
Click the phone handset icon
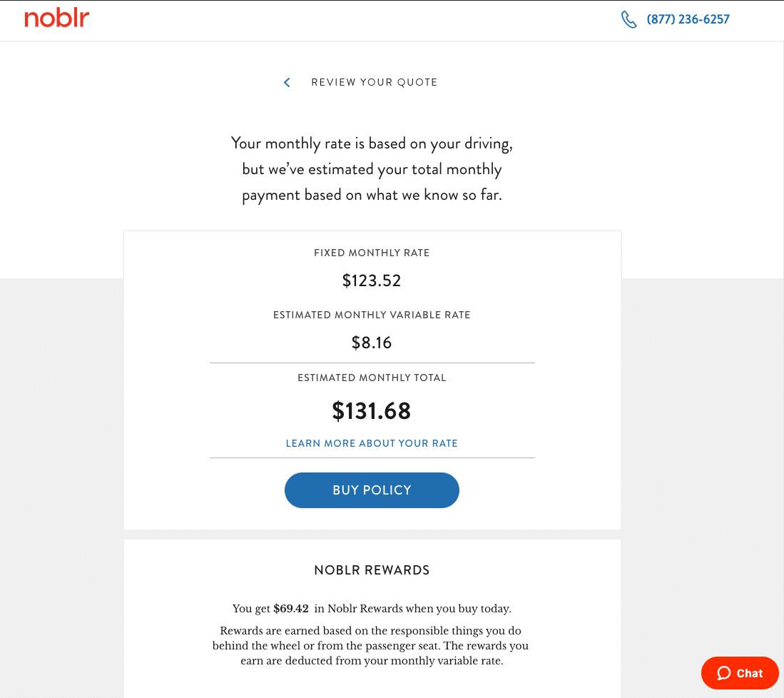point(628,19)
